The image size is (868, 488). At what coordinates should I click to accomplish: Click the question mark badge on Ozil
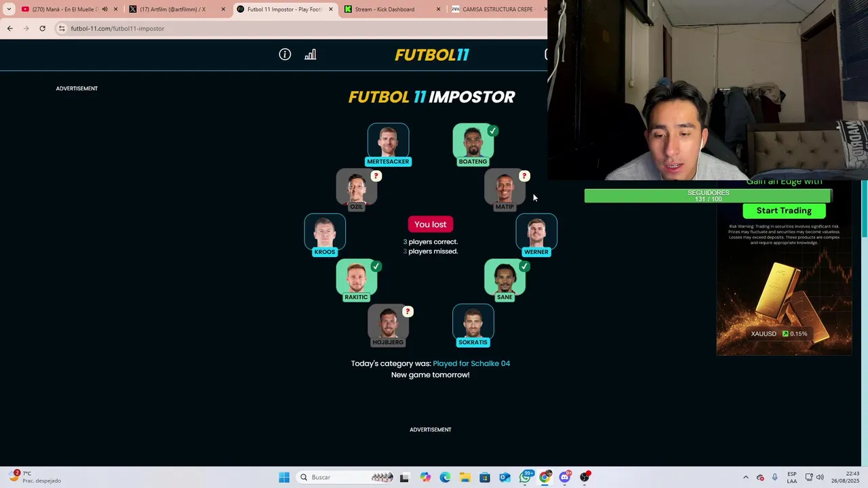click(376, 176)
